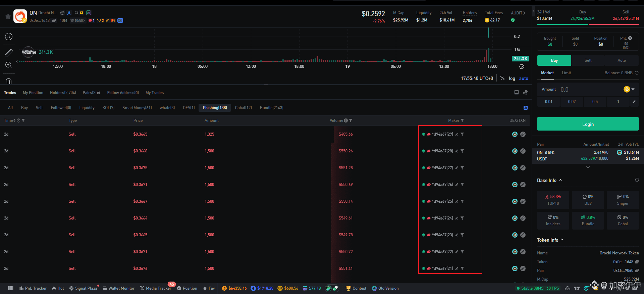Select the Market order type

[547, 73]
